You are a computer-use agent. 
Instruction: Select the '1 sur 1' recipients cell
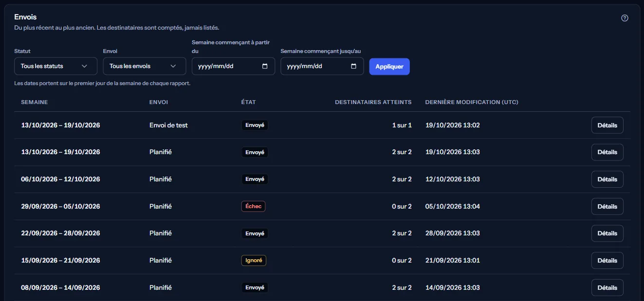pos(402,125)
